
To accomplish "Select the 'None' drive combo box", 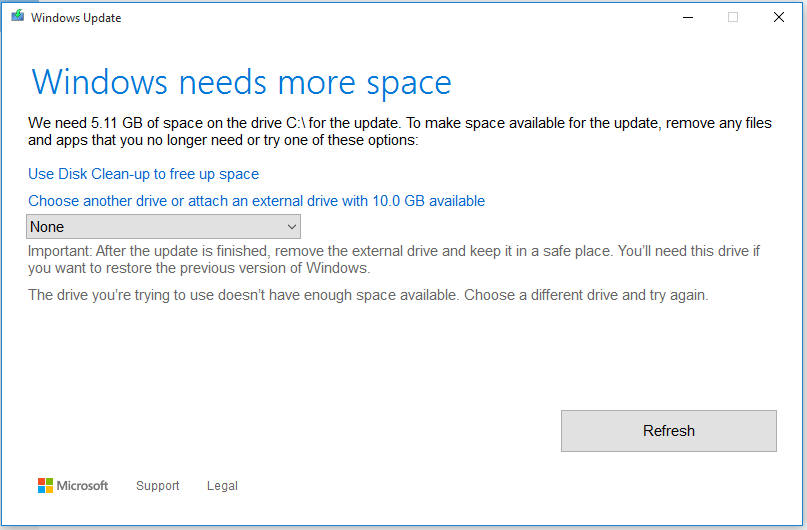I will (x=163, y=227).
